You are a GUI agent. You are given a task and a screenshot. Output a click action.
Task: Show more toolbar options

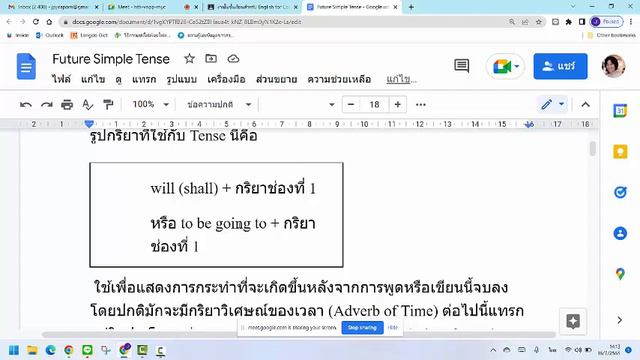coord(421,105)
